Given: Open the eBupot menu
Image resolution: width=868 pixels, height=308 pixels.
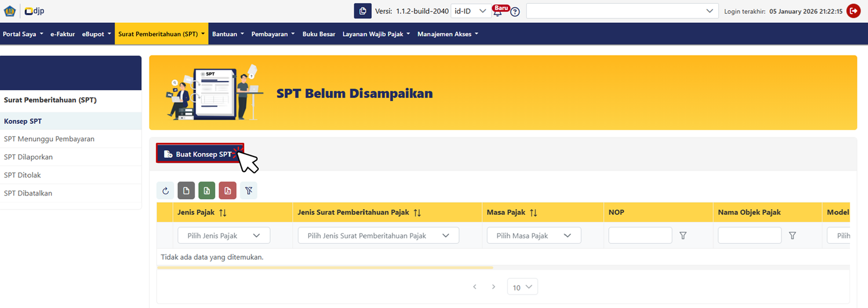Looking at the screenshot, I should tap(96, 34).
